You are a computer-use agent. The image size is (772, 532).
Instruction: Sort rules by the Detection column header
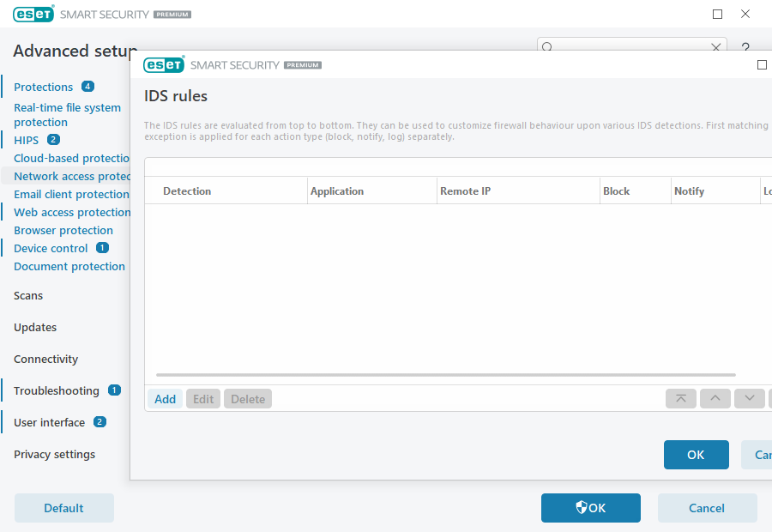187,191
